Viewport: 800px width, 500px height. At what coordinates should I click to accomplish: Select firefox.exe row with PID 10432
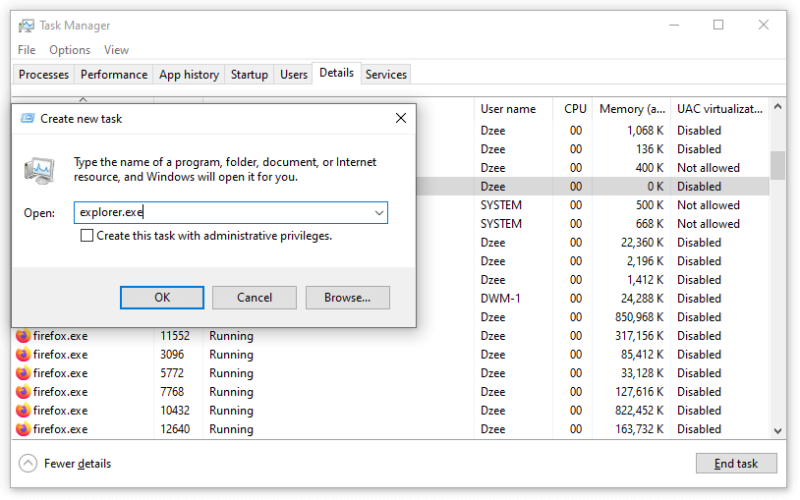coord(390,410)
